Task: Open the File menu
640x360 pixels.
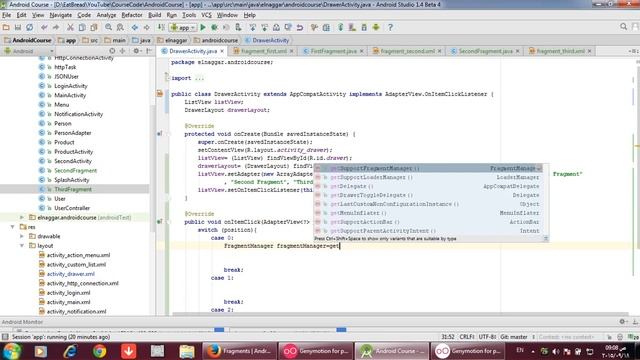Action: (7, 15)
